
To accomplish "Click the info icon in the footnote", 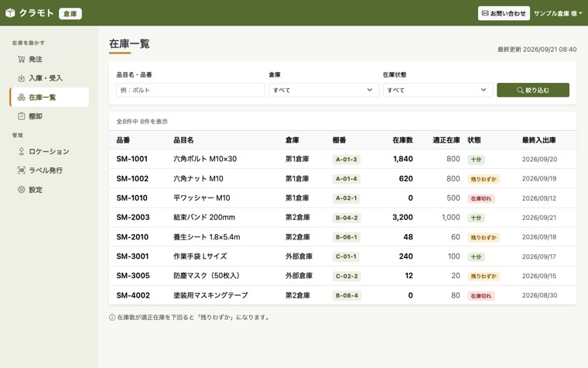I will 112,318.
